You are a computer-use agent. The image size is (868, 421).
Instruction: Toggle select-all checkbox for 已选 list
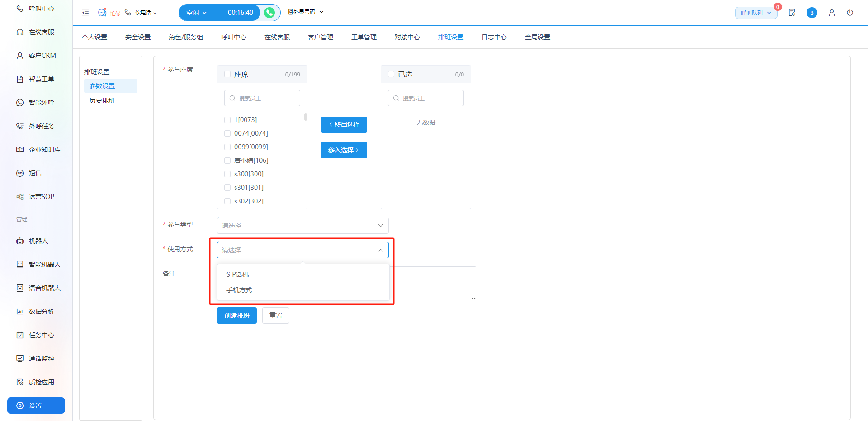coord(391,74)
